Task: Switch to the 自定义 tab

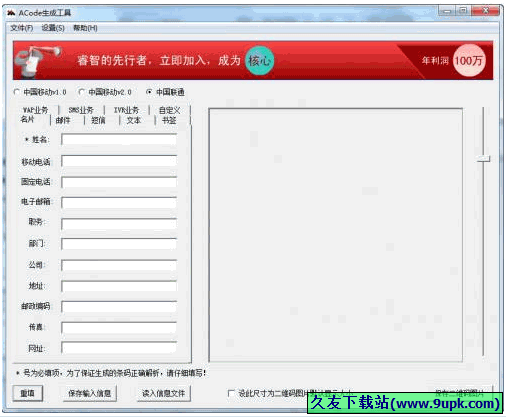Action: pos(170,110)
